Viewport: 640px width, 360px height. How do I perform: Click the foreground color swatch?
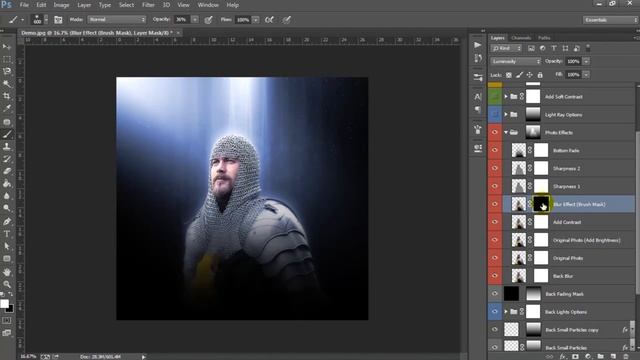pyautogui.click(x=4, y=304)
